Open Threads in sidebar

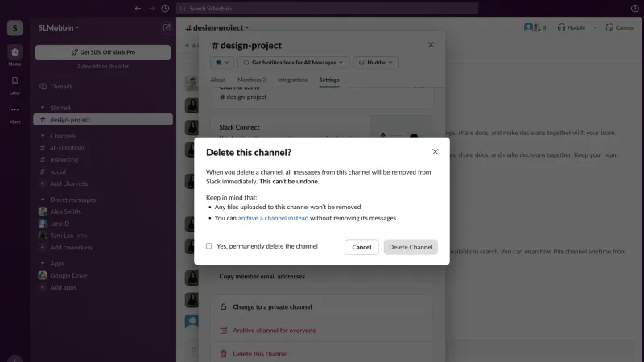62,86
